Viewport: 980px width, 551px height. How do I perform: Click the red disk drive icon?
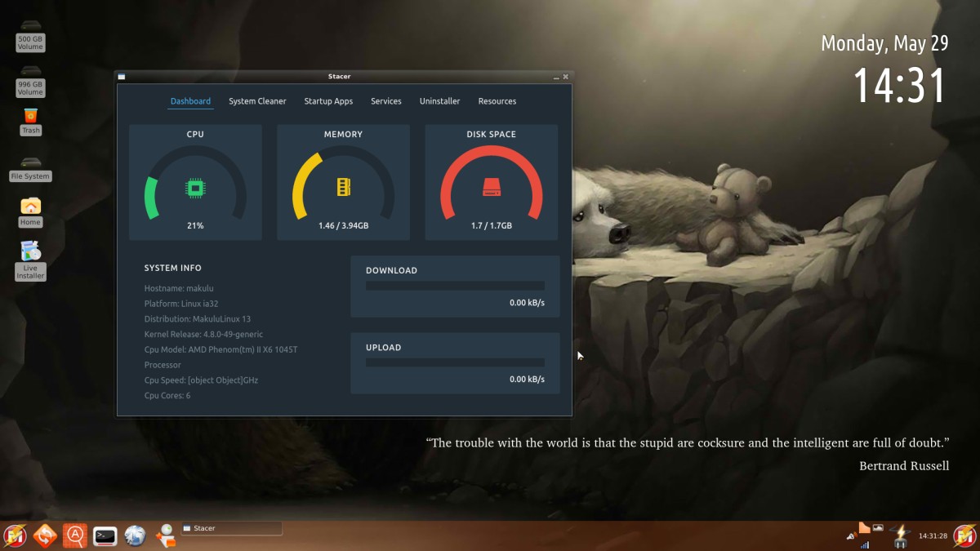pyautogui.click(x=492, y=188)
